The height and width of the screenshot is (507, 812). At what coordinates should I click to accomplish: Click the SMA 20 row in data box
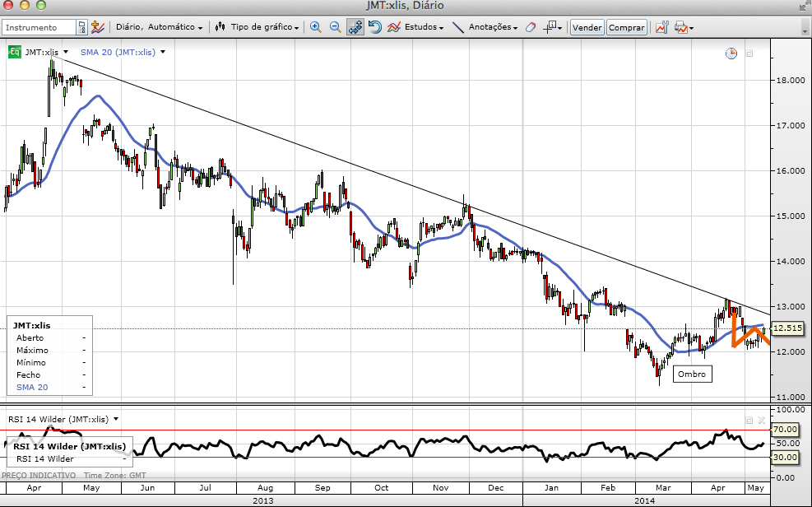pyautogui.click(x=49, y=388)
